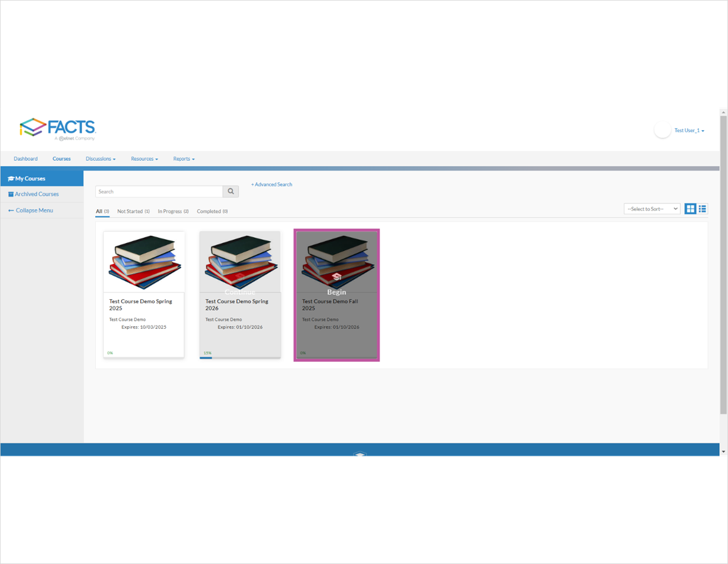This screenshot has height=564, width=728.
Task: Select the My Courses sidebar item
Action: pyautogui.click(x=28, y=177)
